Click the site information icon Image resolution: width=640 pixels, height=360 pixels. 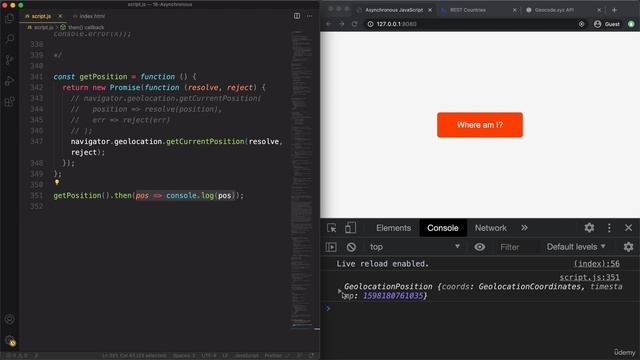[371, 24]
